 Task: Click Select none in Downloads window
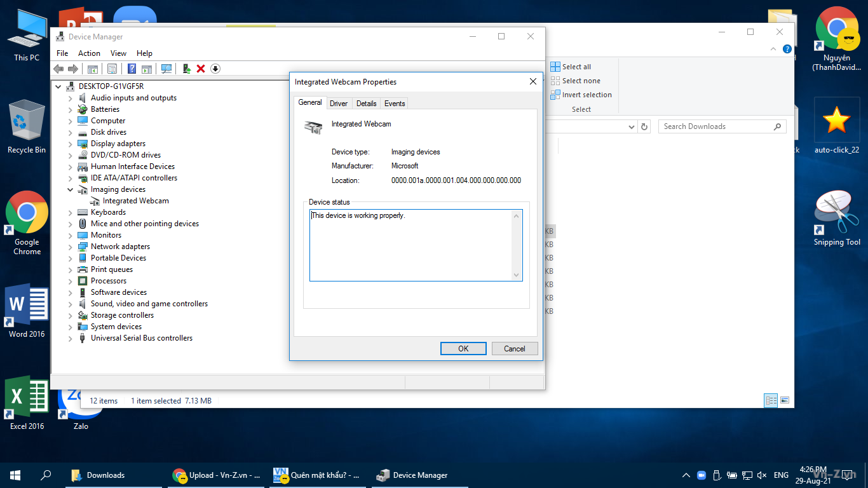(x=574, y=81)
